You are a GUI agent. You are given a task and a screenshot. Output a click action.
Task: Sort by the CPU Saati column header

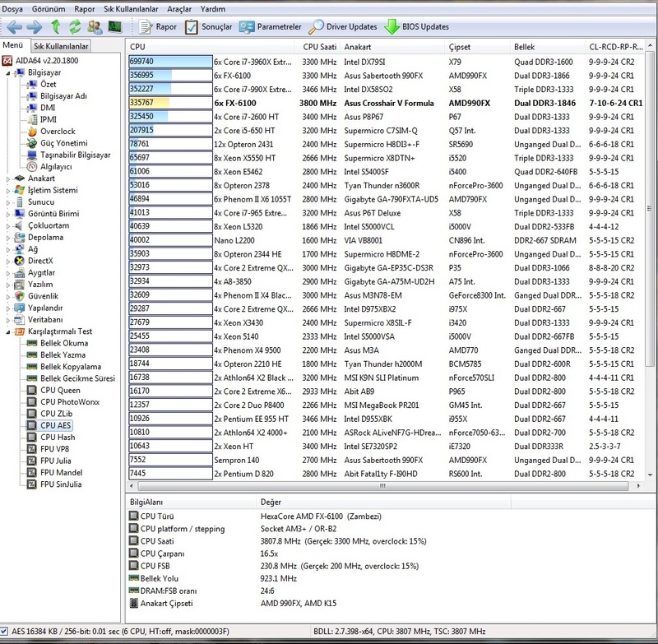tap(318, 47)
